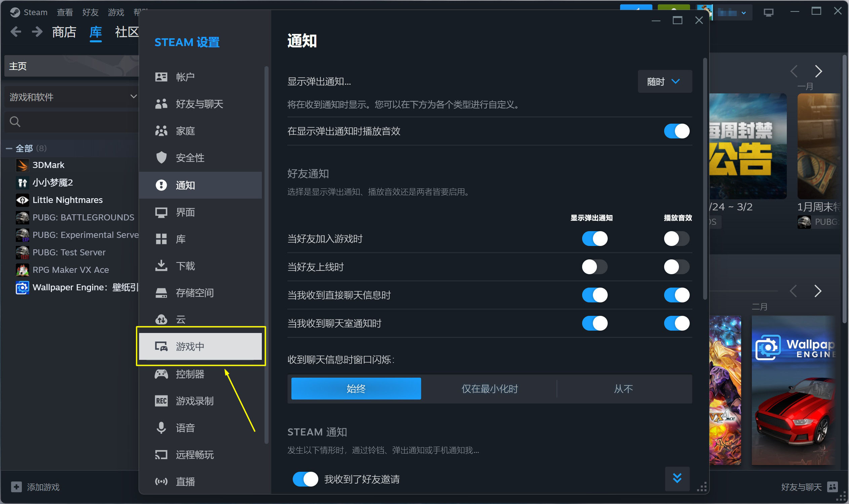Open the 控制器 settings section
Screen dimensions: 849x504
pos(200,374)
